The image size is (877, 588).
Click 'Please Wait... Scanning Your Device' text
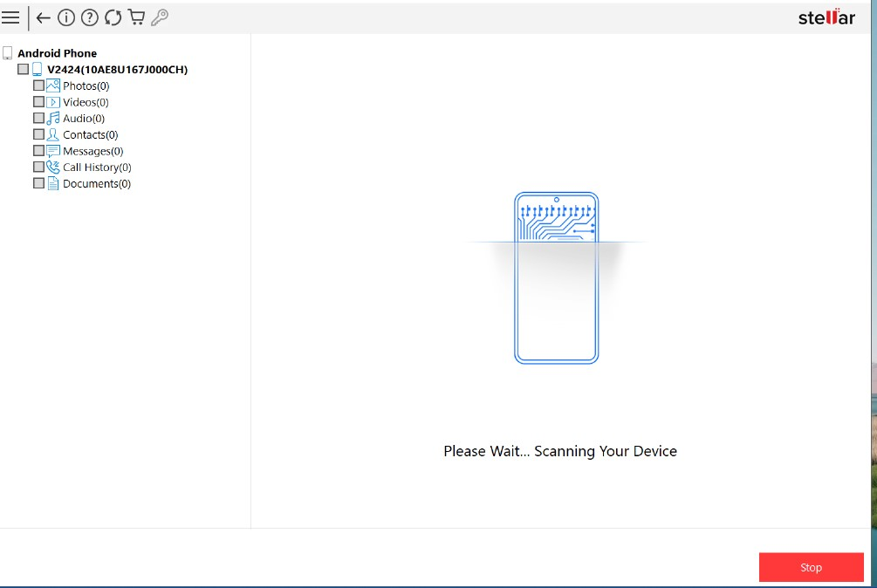click(x=560, y=451)
